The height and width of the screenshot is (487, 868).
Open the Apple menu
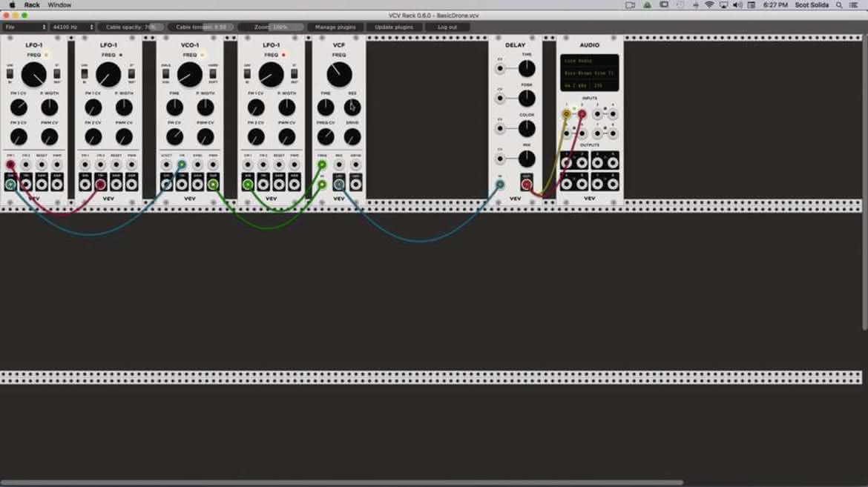pos(12,5)
